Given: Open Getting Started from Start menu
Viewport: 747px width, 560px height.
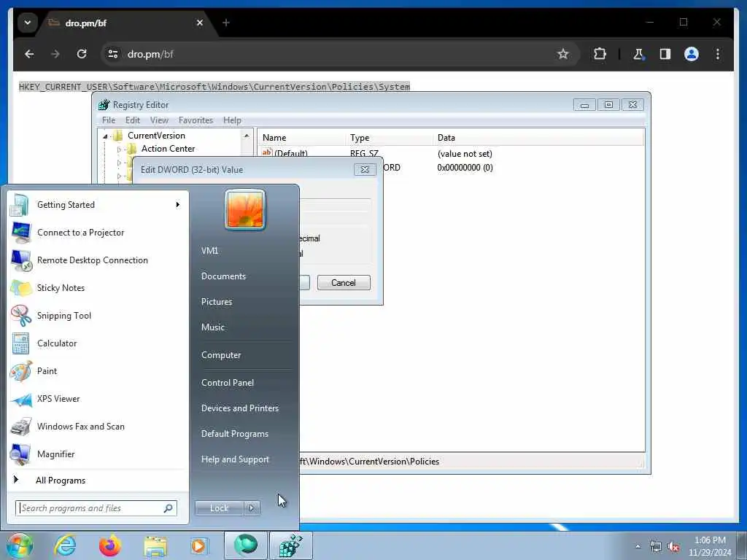Looking at the screenshot, I should [97, 205].
